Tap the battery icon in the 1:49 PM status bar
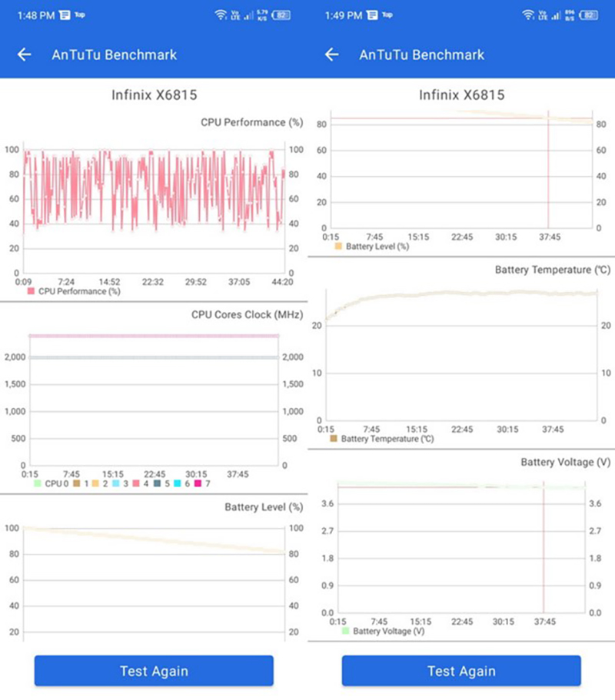615x700 pixels. [590, 15]
